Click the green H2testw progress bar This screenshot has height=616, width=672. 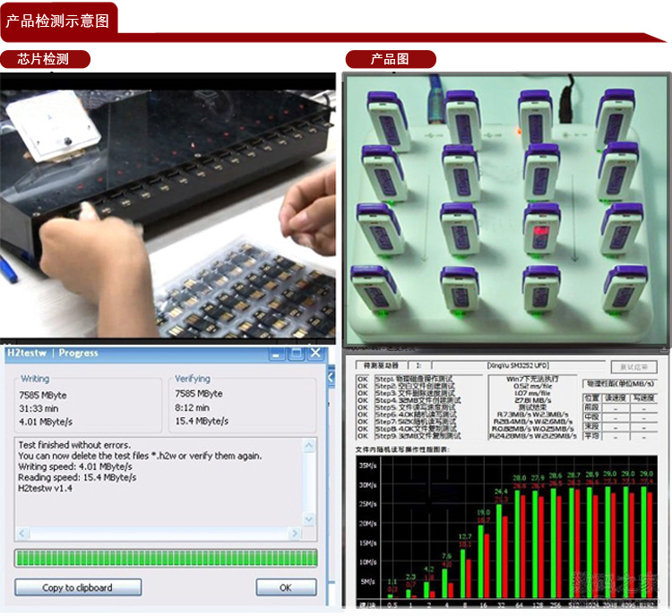(x=166, y=558)
